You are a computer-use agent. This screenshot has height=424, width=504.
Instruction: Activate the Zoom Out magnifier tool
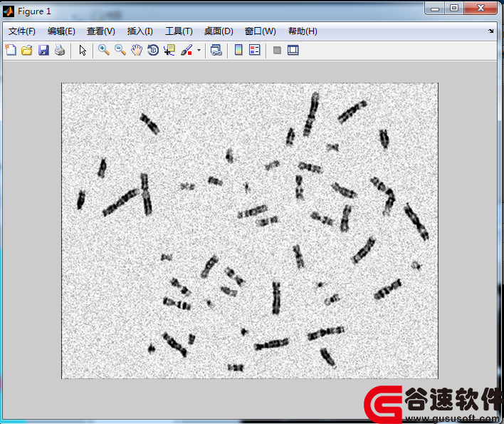(120, 50)
